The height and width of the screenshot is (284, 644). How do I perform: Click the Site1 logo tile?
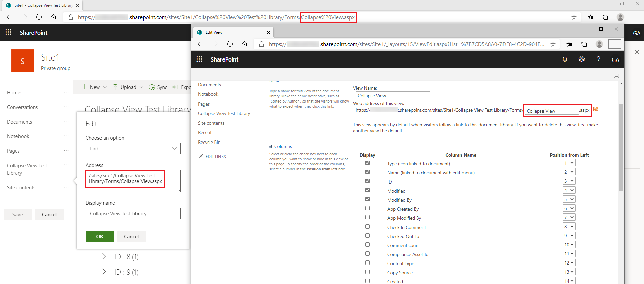pos(23,61)
